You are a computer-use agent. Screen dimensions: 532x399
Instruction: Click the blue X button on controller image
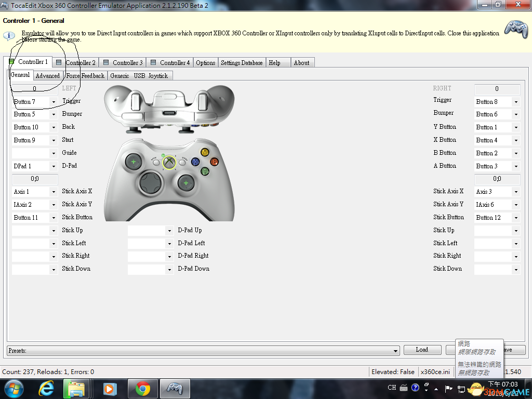[195, 162]
